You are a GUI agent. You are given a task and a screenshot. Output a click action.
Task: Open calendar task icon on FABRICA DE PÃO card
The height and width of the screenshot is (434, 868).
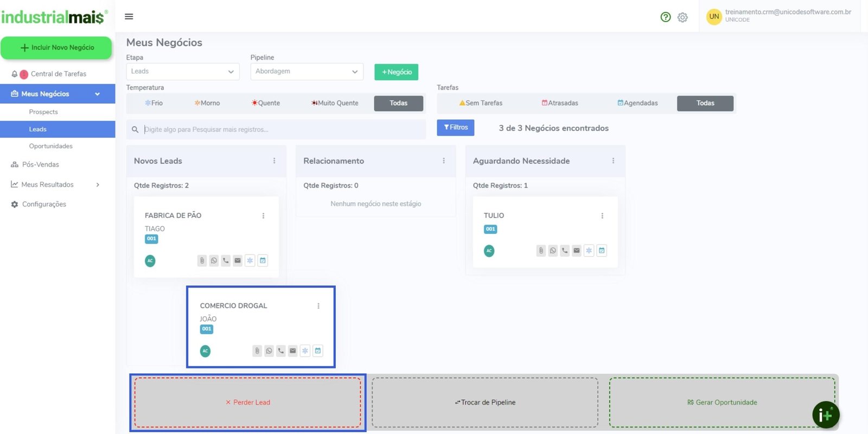(263, 261)
